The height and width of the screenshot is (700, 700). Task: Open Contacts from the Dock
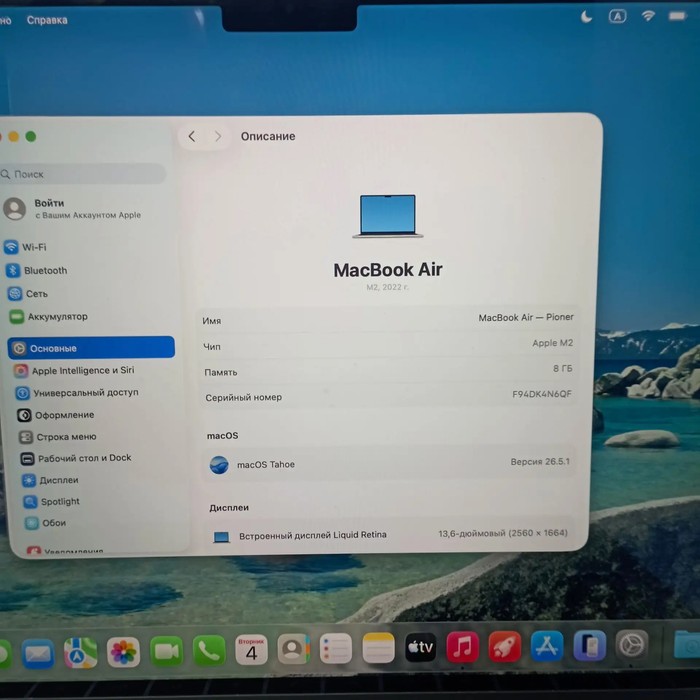pos(293,649)
